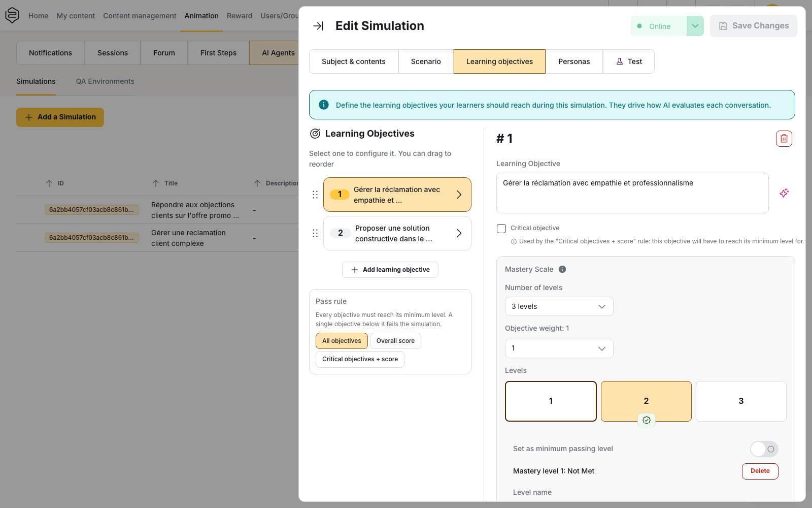Click Add learning objective button

point(390,270)
